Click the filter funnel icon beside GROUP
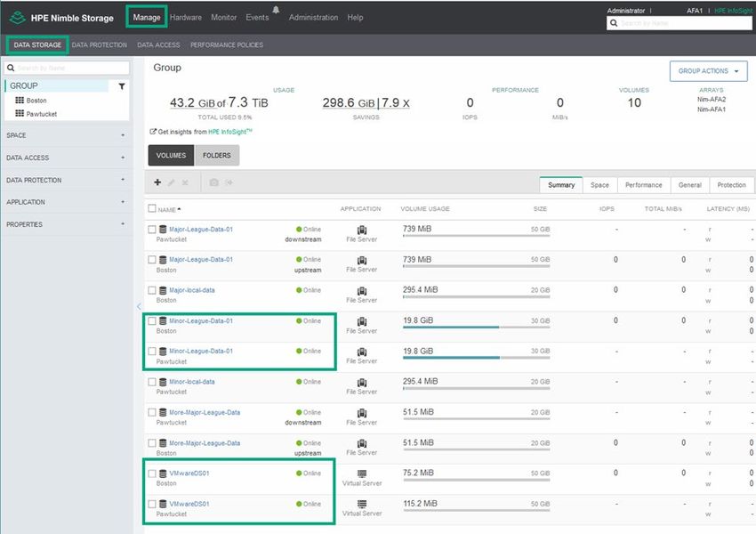 [122, 85]
